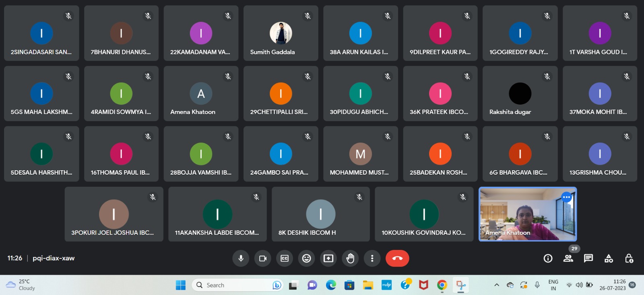Toggle the microphone in meeting controls

coord(241,258)
